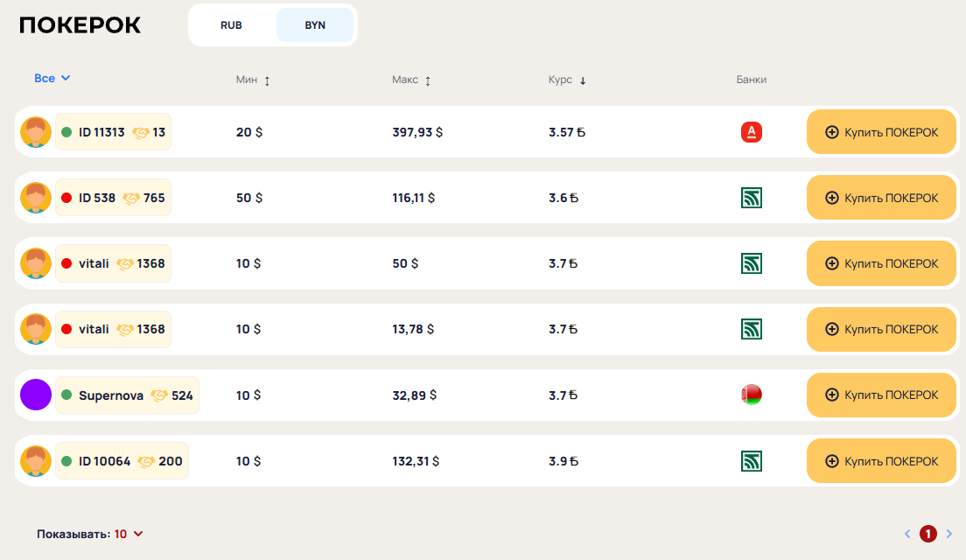The height and width of the screenshot is (560, 966).
Task: Click the Belarus flag bank icon
Action: pos(751,395)
